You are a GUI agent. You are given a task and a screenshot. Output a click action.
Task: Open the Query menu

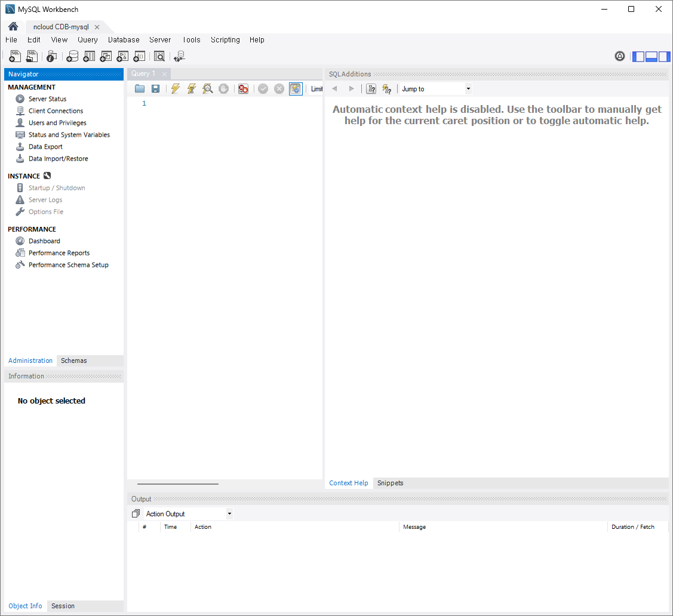click(88, 40)
